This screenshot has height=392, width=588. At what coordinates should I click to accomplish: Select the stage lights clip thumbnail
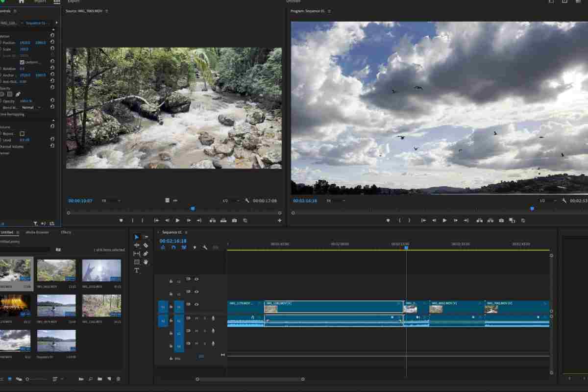tap(15, 305)
